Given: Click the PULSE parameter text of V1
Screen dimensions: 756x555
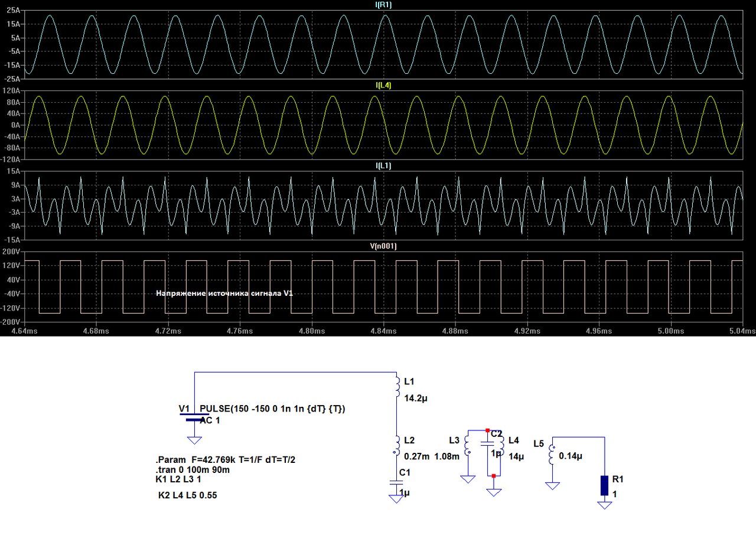Looking at the screenshot, I should click(x=275, y=409).
